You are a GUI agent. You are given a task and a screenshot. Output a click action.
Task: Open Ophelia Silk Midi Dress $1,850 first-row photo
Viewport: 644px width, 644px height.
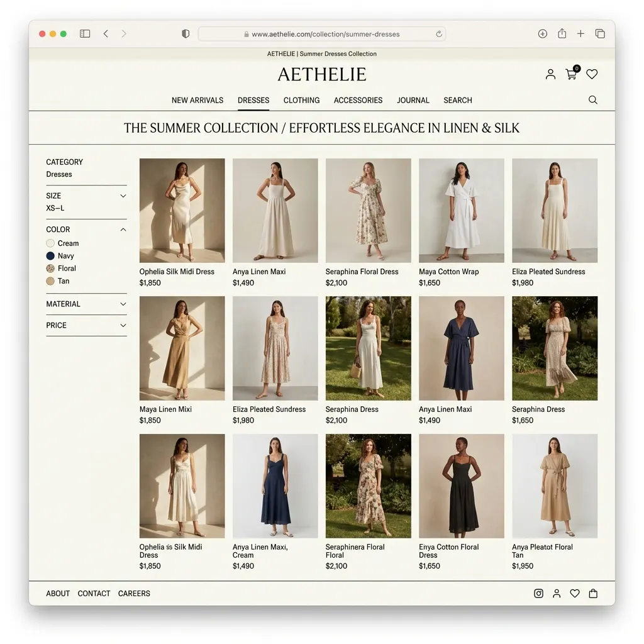pos(182,210)
